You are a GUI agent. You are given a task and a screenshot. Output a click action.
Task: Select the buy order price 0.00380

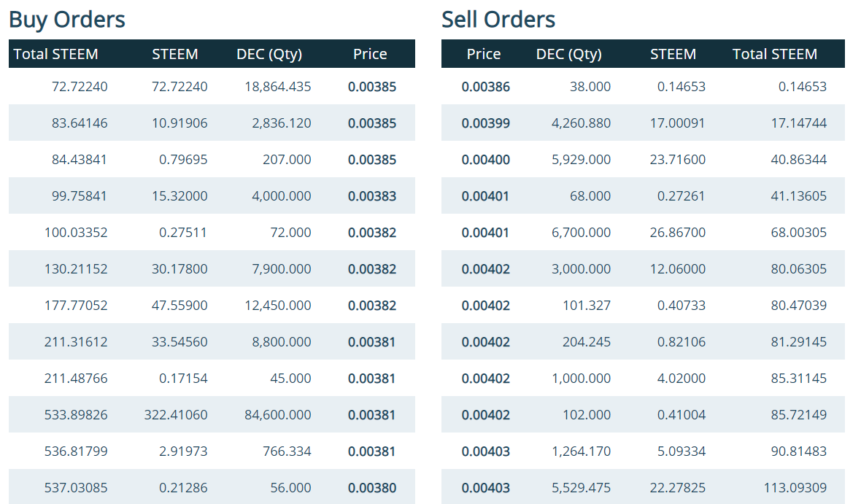pos(372,487)
